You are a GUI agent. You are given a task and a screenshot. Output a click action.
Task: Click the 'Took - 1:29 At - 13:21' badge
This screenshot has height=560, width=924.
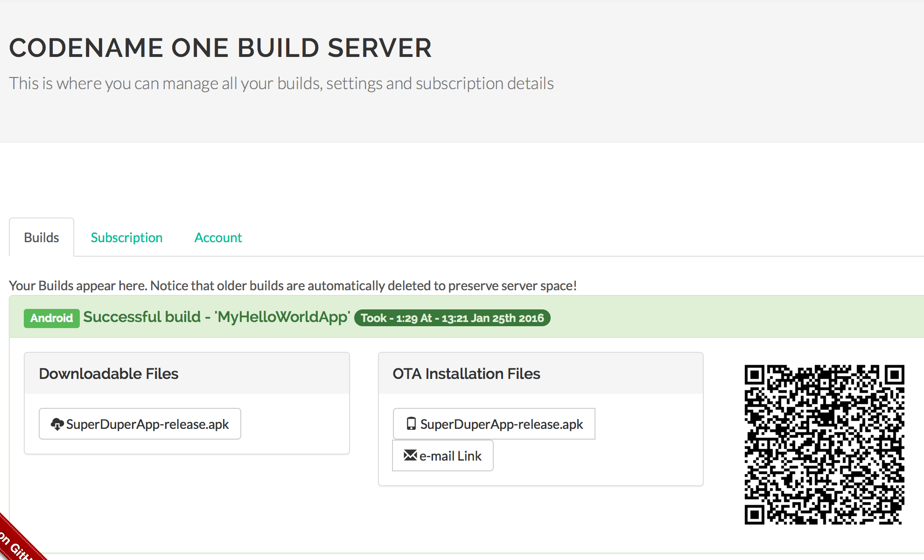coord(452,318)
